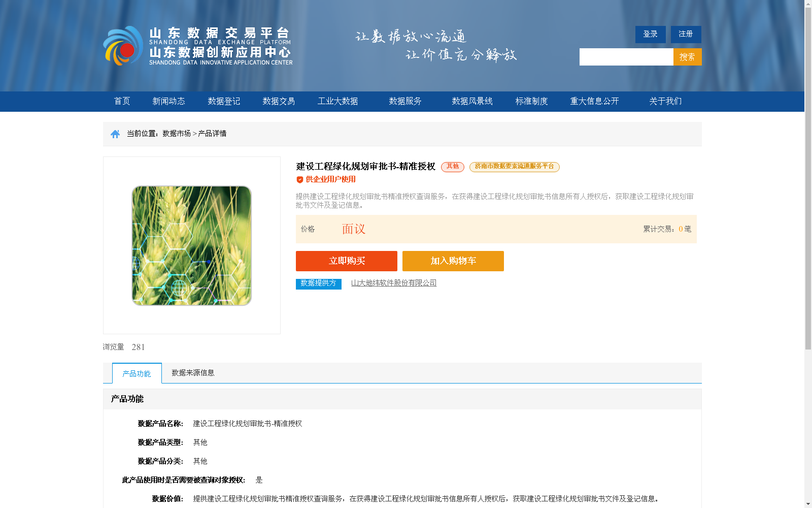Open 关于我们 menu item
The width and height of the screenshot is (812, 508).
(665, 101)
